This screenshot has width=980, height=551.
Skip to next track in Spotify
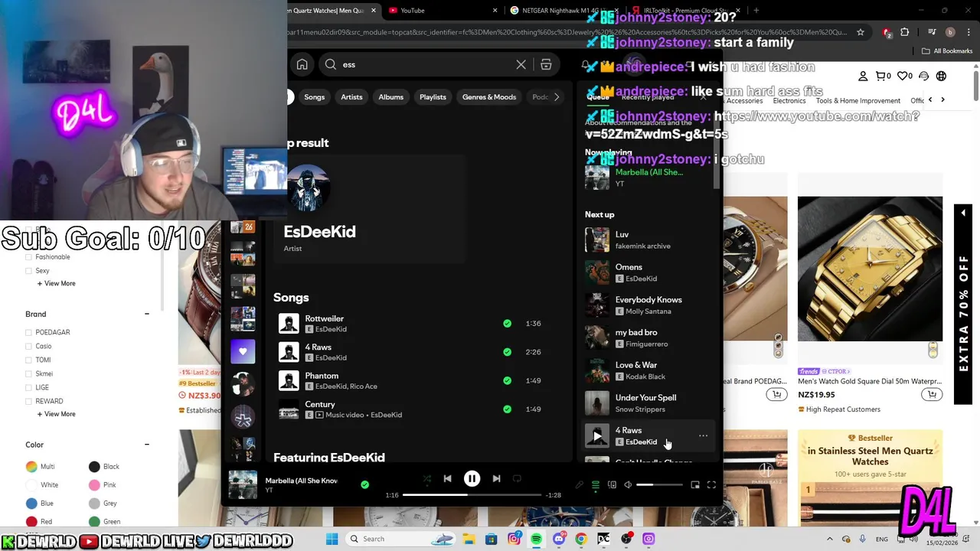[496, 479]
